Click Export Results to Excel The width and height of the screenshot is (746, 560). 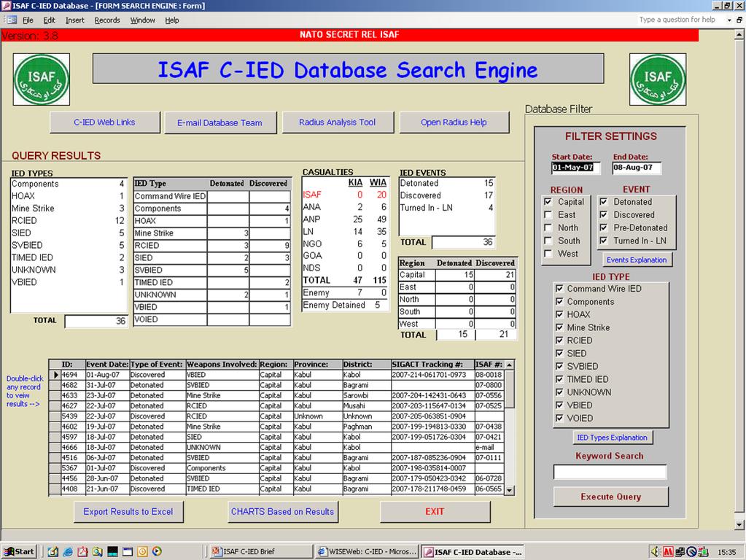[x=128, y=512]
